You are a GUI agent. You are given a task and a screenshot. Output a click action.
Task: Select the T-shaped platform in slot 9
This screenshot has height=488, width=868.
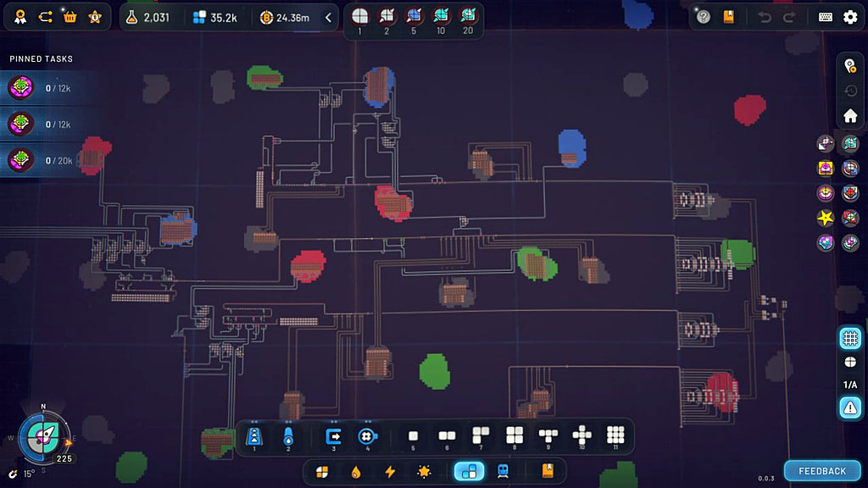(548, 436)
